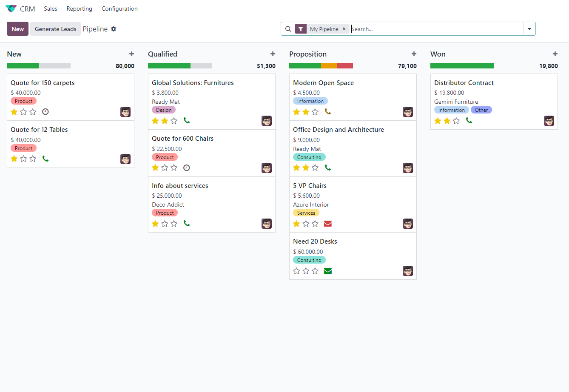
Task: Open the Reporting menu
Action: tap(79, 9)
